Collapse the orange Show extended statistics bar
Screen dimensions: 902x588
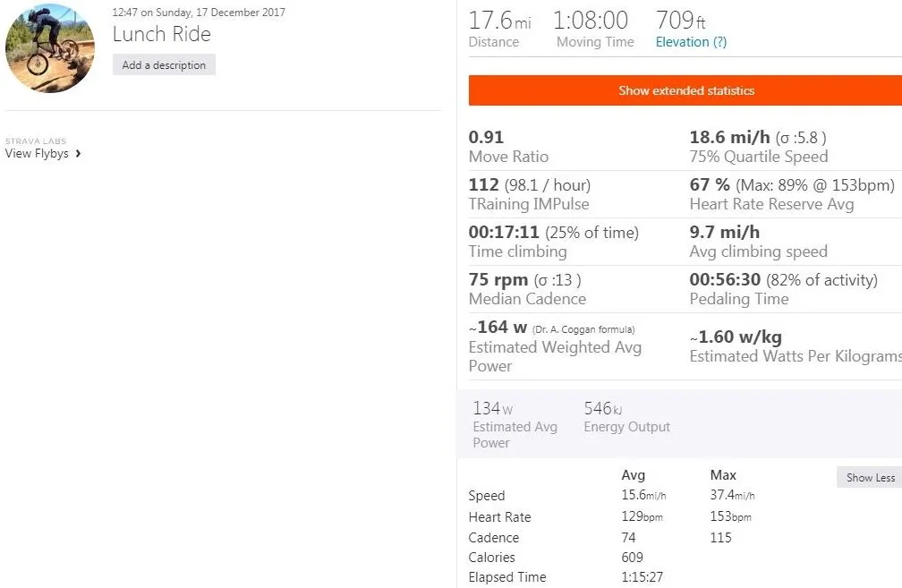point(685,90)
